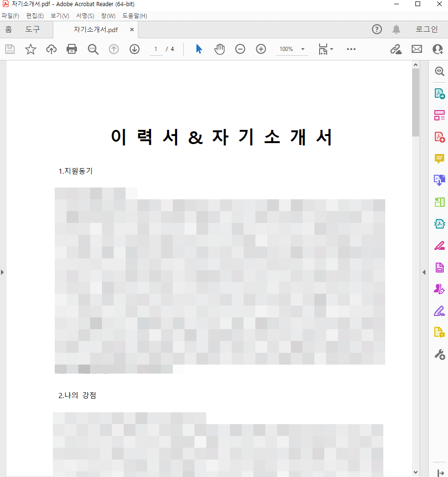Open notifications with the bell icon
The height and width of the screenshot is (477, 448).
tap(396, 29)
